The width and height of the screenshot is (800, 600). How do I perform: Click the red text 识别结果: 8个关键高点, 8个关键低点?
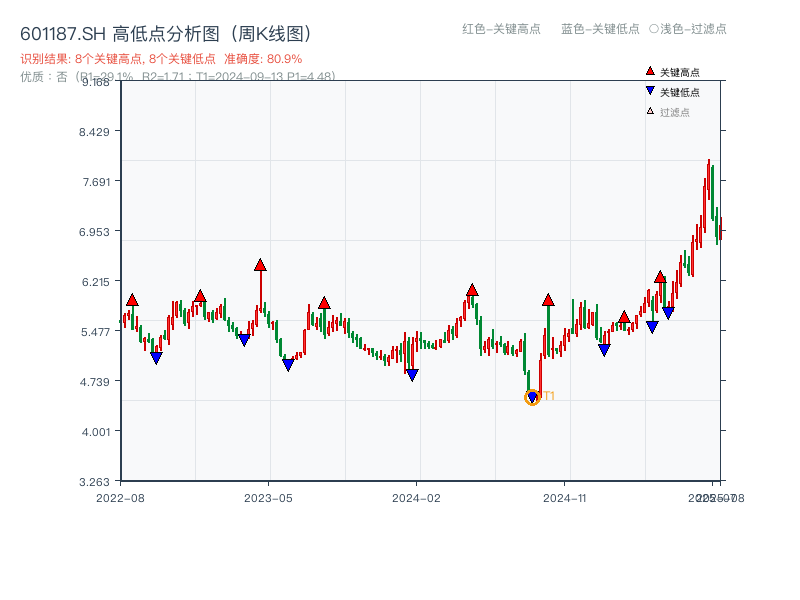(118, 59)
